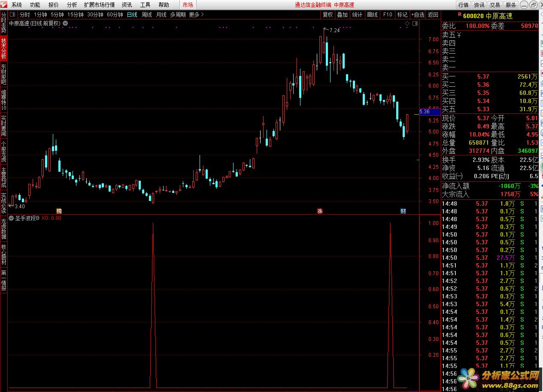Click the 画线 drawing tool button
543x392 pixels.
(x=373, y=15)
